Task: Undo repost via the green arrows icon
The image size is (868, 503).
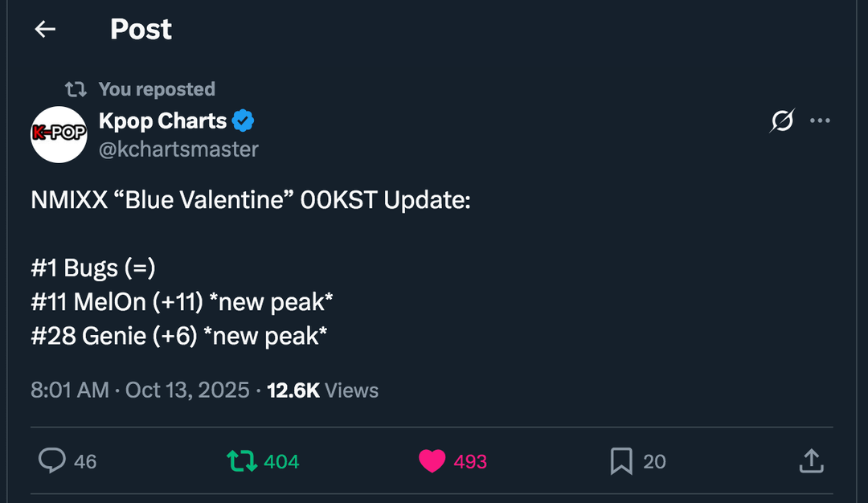Action: [241, 461]
